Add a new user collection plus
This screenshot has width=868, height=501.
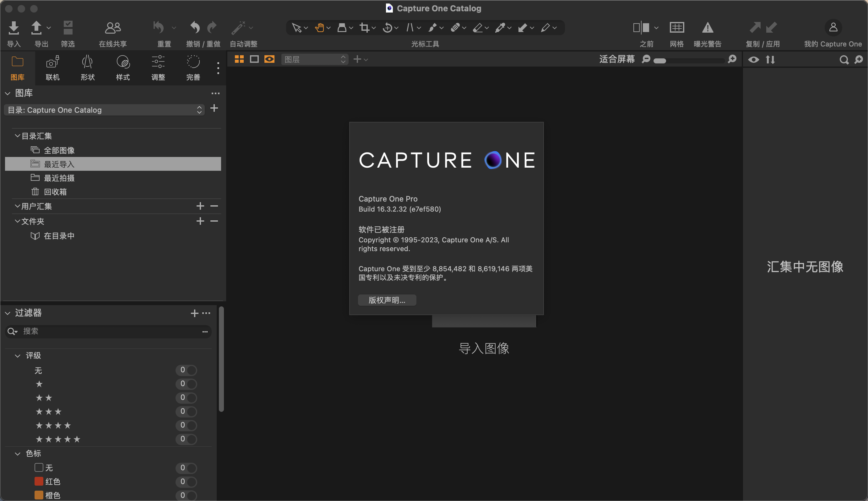[x=200, y=206]
